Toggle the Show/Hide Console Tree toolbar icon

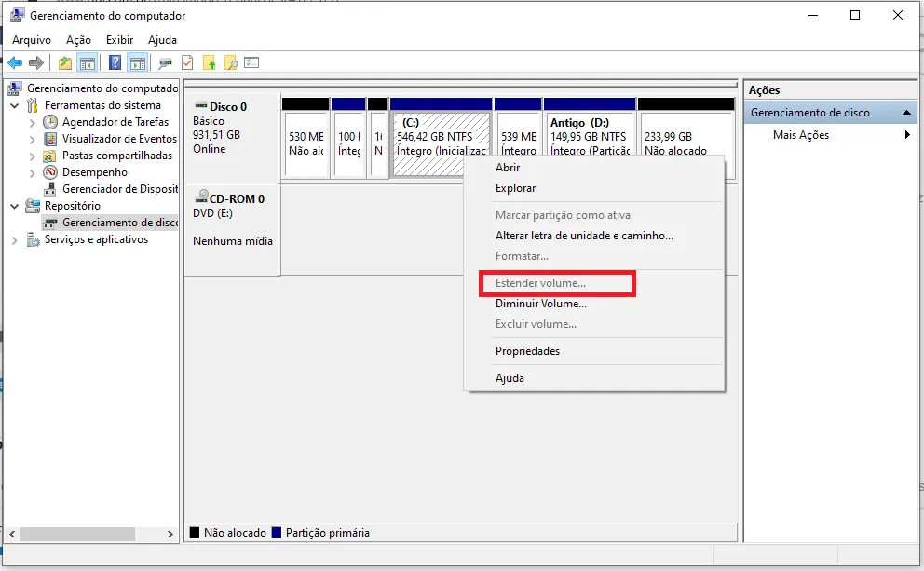click(x=88, y=63)
